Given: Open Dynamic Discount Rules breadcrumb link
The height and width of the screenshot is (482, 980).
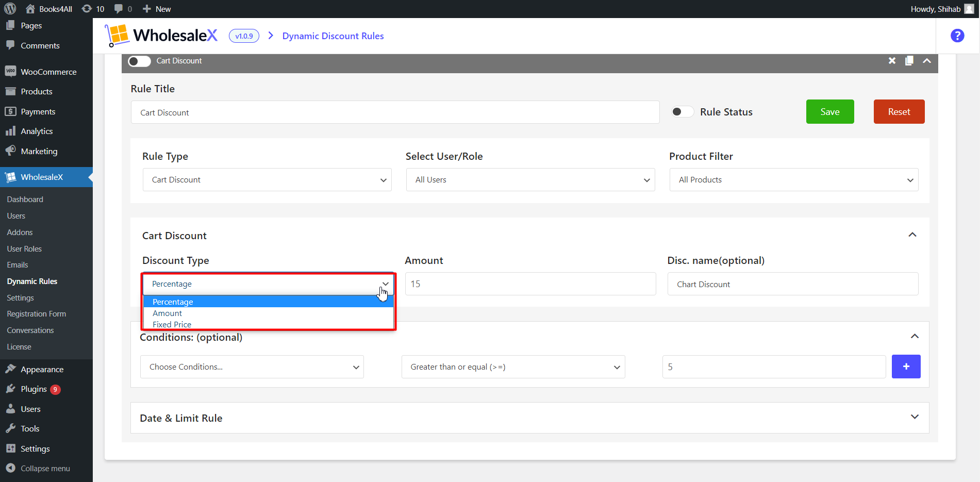Looking at the screenshot, I should click(333, 36).
